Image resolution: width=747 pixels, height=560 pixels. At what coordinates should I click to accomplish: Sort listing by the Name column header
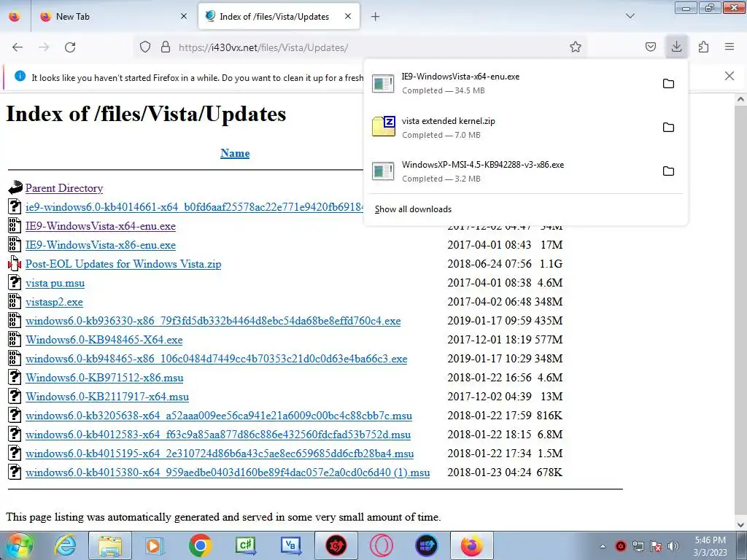pyautogui.click(x=235, y=153)
